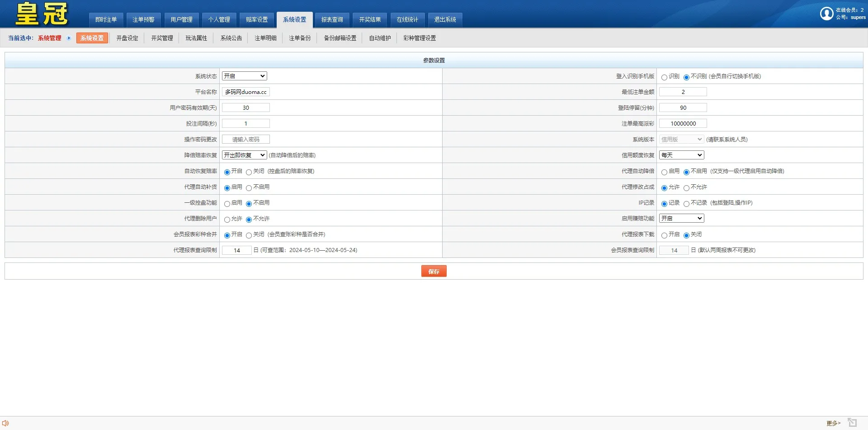The height and width of the screenshot is (430, 868).
Task: Open the 用户管理 menu
Action: coord(181,19)
